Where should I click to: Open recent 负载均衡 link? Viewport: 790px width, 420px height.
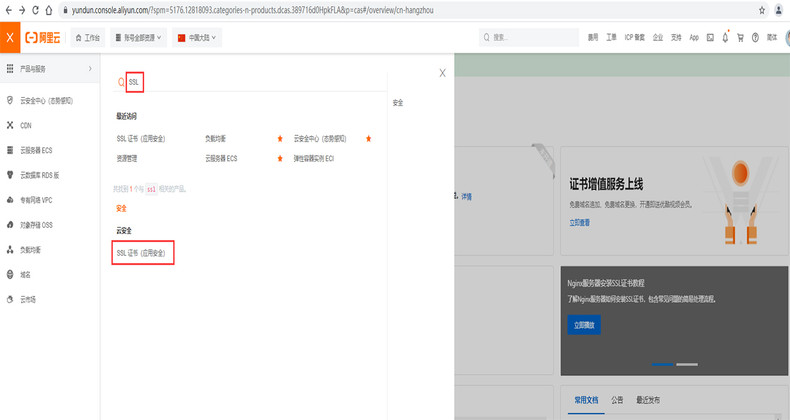(215, 138)
